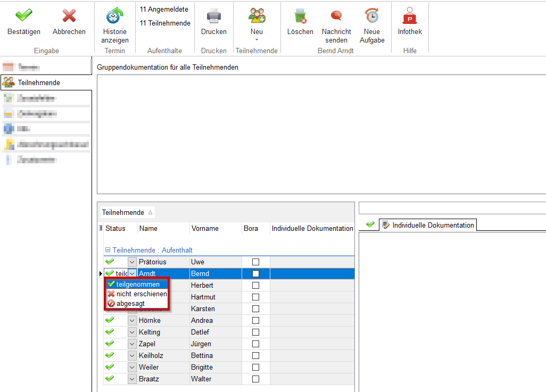
Task: Open the Infothek help icon
Action: pos(409,15)
